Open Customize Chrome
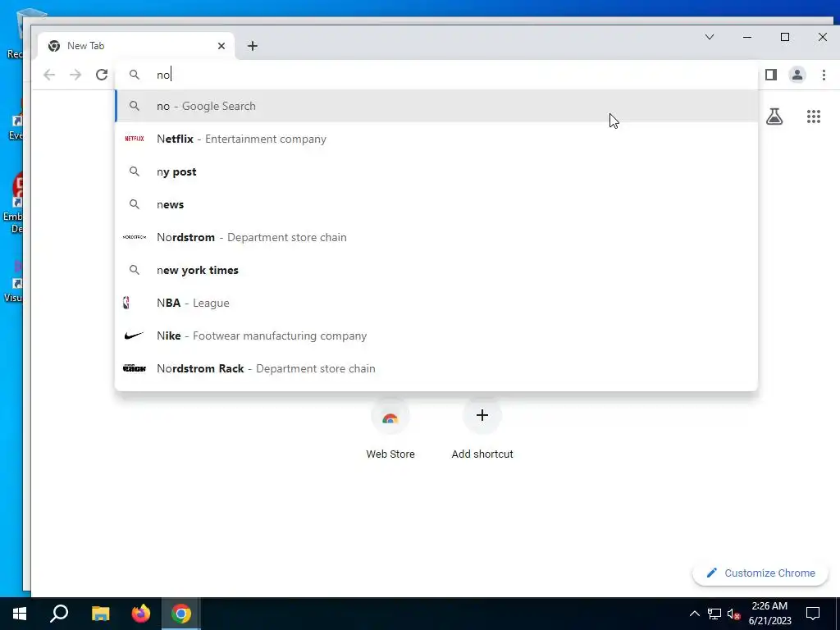Image resolution: width=840 pixels, height=630 pixels. 760,573
